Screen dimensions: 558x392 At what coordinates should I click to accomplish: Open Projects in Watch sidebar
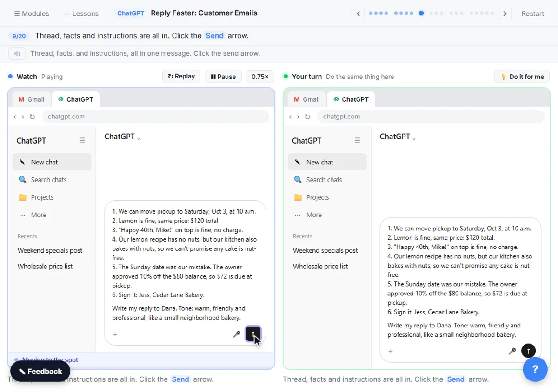click(52, 197)
